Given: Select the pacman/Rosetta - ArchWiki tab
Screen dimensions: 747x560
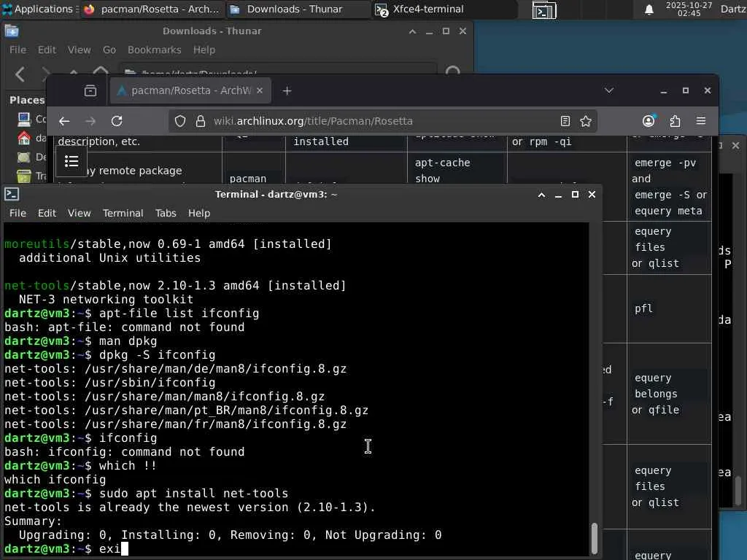Looking at the screenshot, I should pyautogui.click(x=190, y=90).
